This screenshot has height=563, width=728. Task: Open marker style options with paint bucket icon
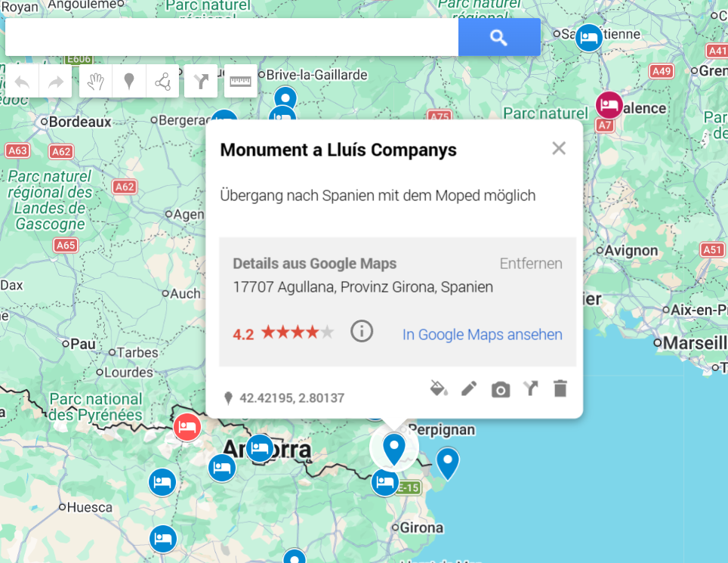(x=439, y=388)
